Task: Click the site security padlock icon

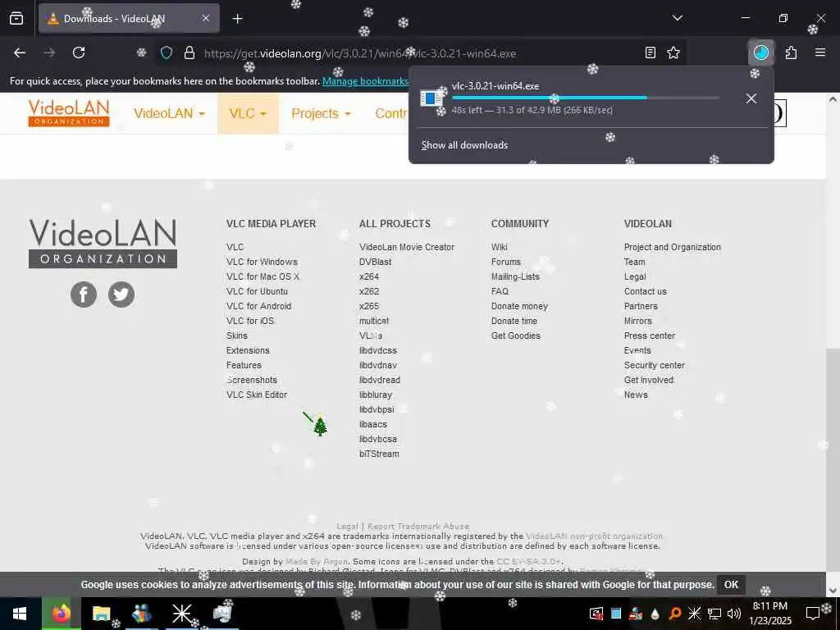Action: click(x=189, y=53)
